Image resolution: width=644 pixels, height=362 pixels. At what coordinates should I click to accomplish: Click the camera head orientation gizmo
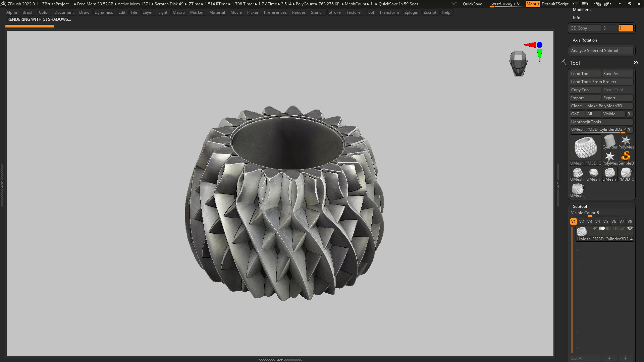[518, 63]
